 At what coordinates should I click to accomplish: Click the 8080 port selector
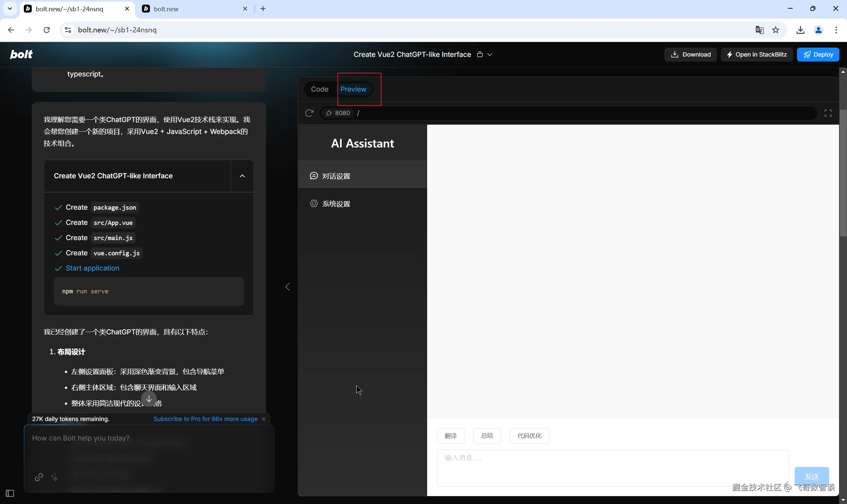tap(338, 113)
